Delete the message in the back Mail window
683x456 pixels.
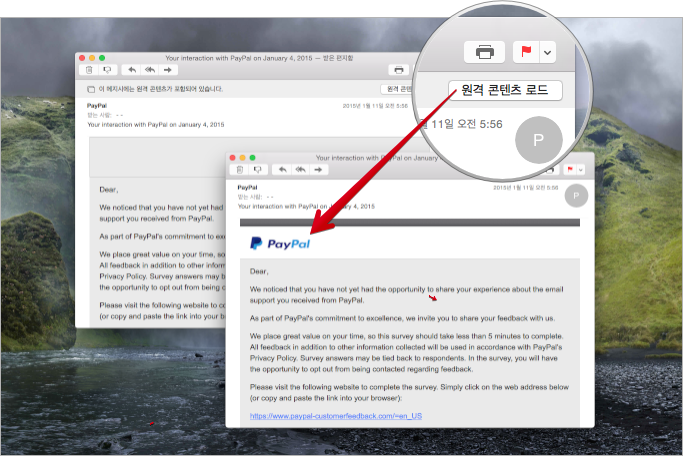coord(89,70)
